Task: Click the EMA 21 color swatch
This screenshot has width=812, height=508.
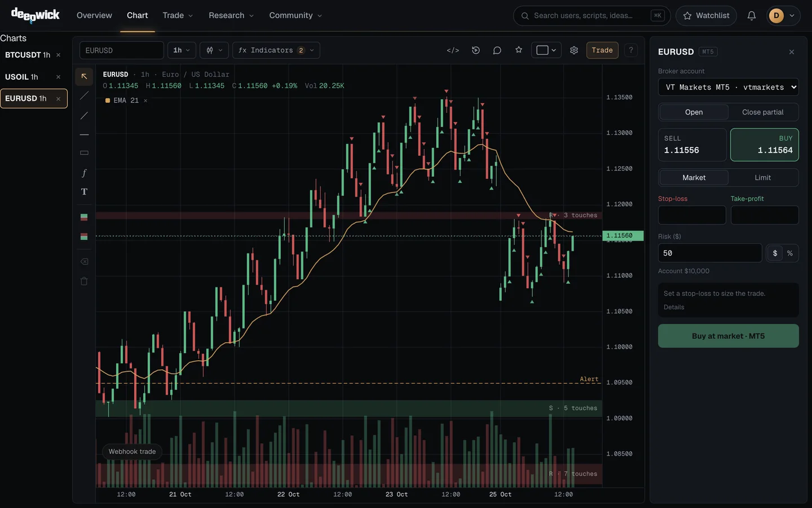Action: (108, 100)
